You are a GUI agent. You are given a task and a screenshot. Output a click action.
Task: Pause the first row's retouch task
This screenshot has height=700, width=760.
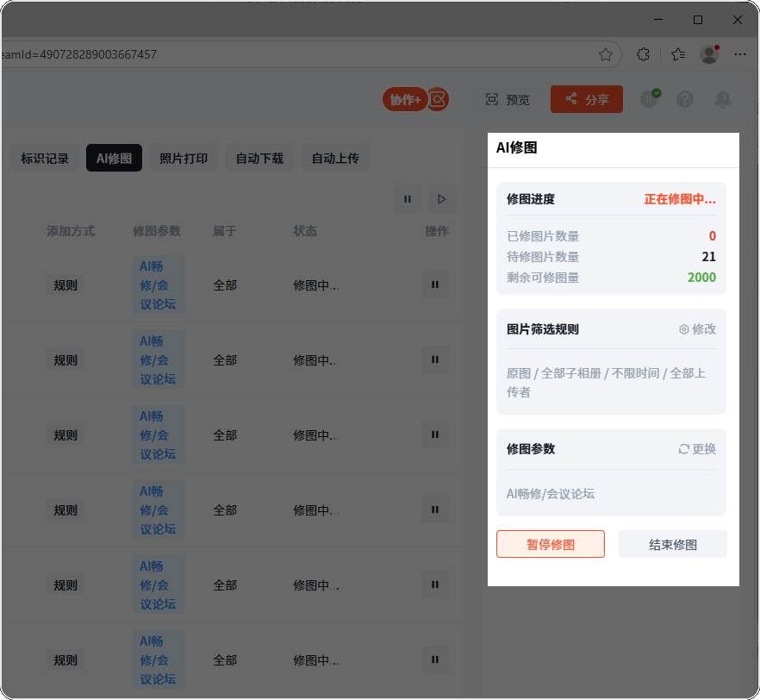click(x=435, y=284)
